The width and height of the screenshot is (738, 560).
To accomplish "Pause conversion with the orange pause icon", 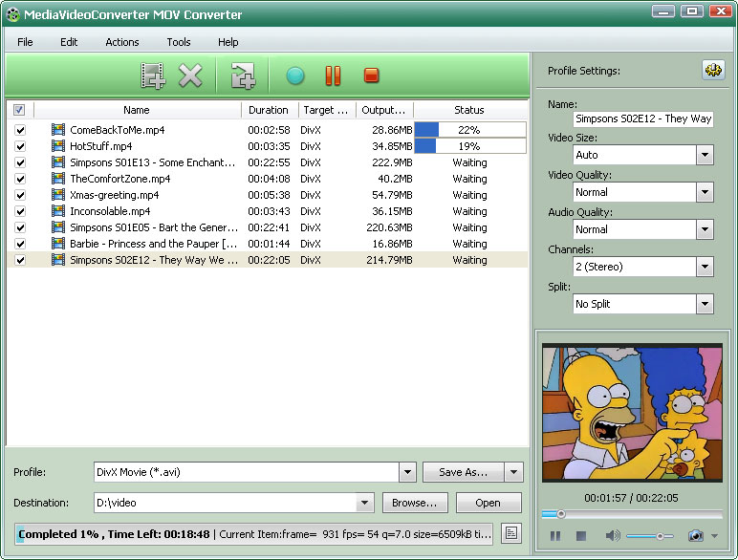I will [333, 75].
